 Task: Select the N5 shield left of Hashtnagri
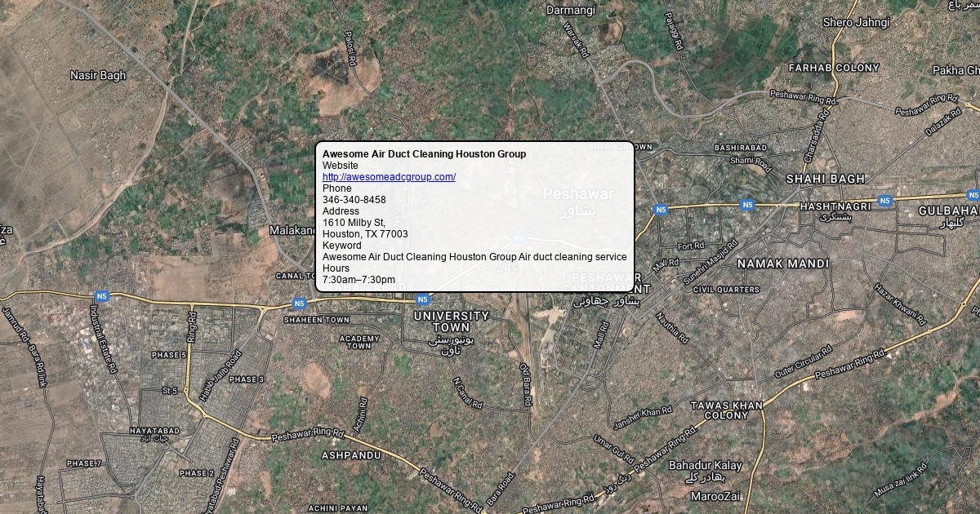[x=747, y=205]
